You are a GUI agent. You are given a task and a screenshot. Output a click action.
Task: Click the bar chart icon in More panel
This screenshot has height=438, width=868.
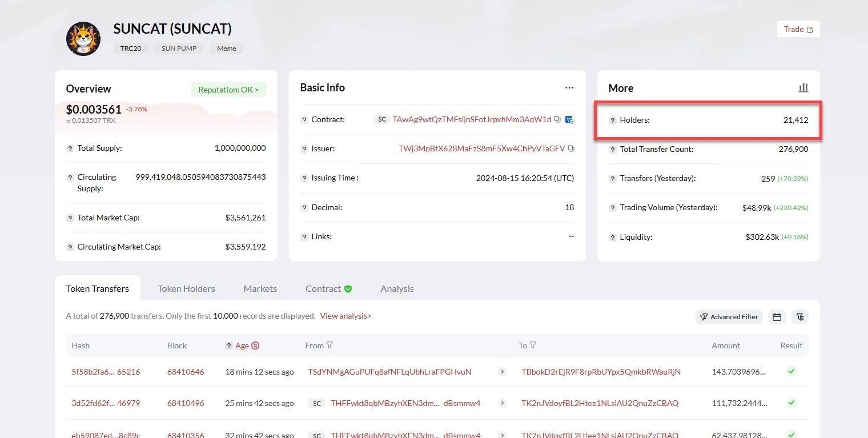(803, 87)
